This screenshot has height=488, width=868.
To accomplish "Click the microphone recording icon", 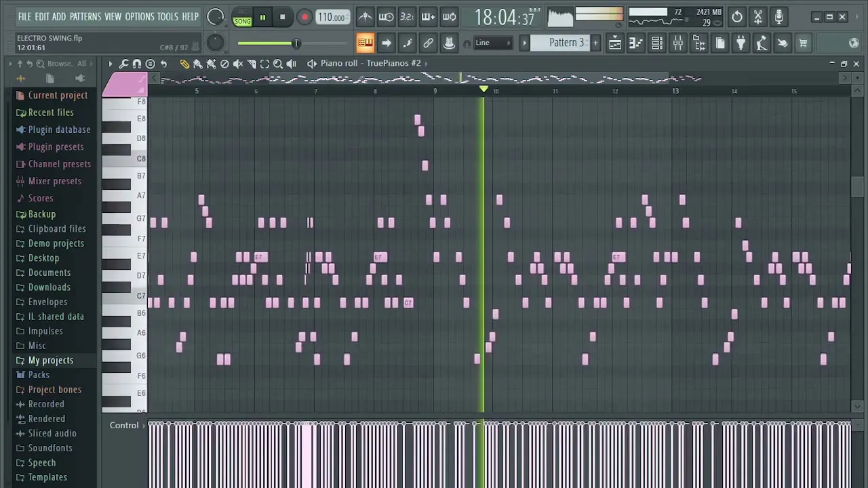I will 778,17.
